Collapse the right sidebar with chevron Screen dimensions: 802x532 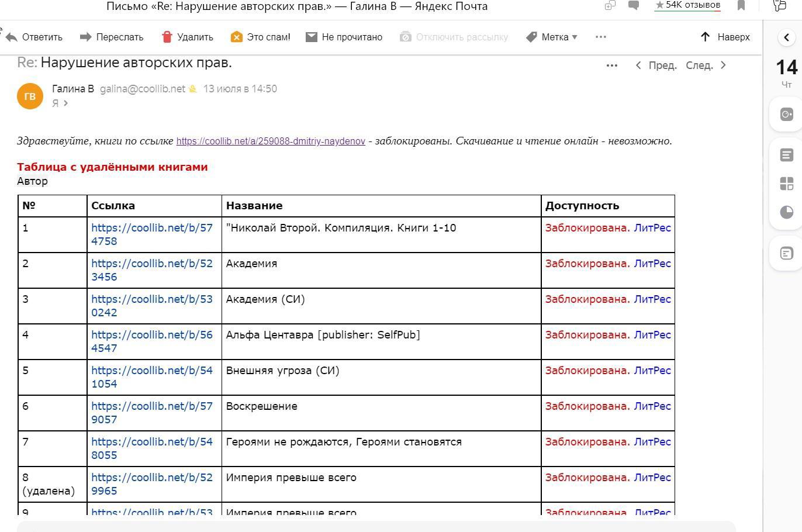[x=786, y=38]
